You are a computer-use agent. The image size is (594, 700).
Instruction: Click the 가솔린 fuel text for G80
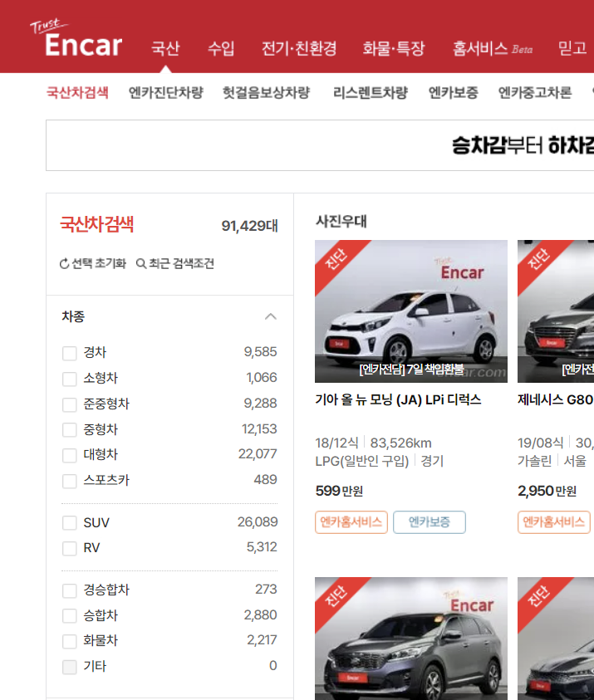535,461
